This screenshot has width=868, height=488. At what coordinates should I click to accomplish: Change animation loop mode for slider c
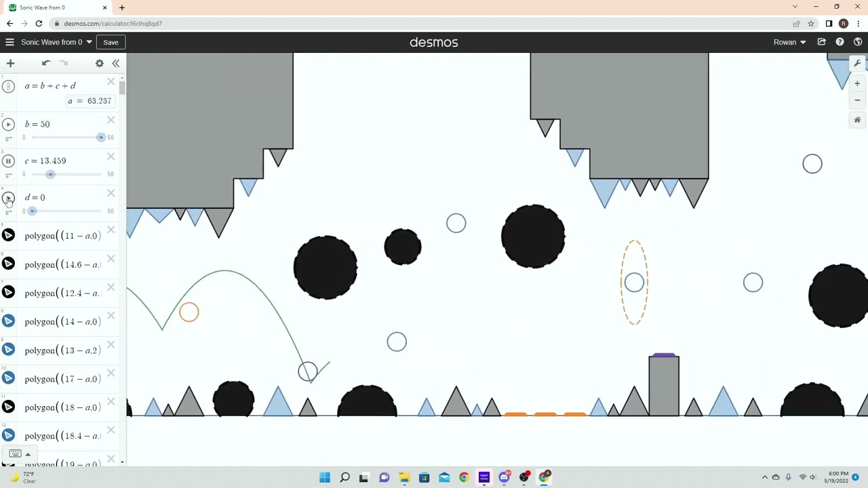[8, 175]
